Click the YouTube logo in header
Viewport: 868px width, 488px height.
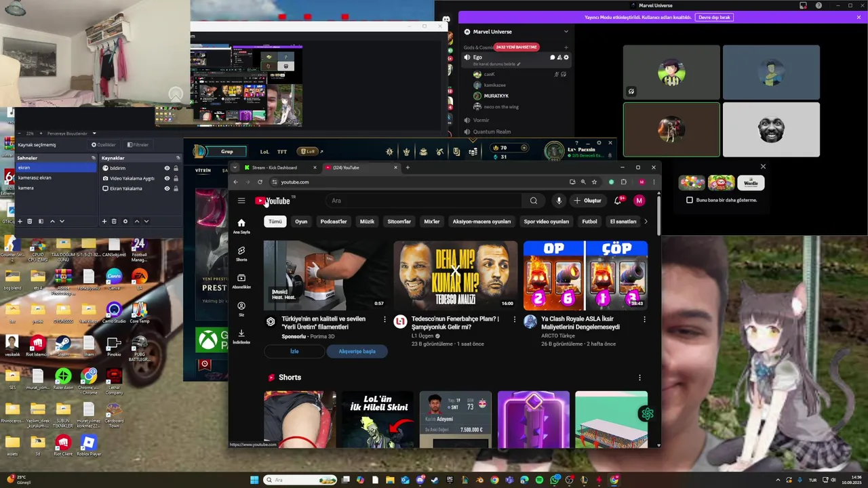273,201
